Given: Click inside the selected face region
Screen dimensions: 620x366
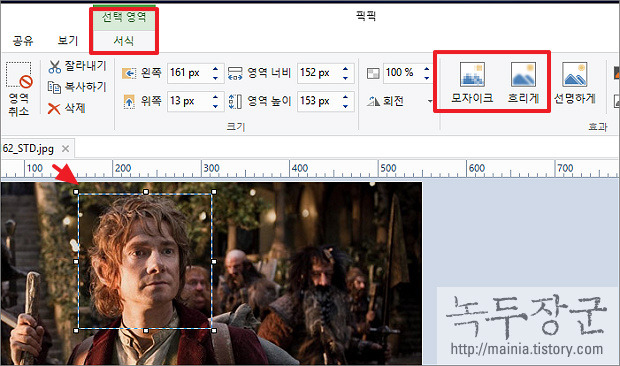Looking at the screenshot, I should click(x=145, y=261).
